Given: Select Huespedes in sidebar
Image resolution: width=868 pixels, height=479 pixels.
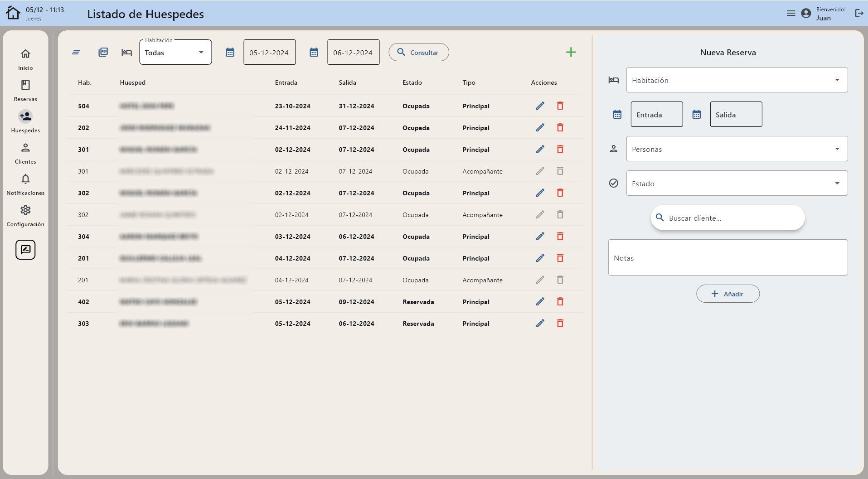Looking at the screenshot, I should (25, 122).
